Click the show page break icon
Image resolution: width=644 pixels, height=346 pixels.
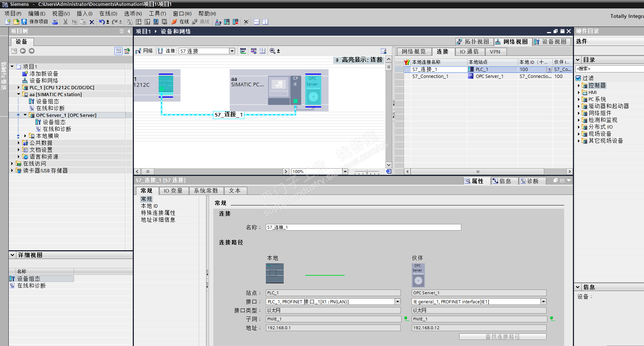tap(263, 51)
